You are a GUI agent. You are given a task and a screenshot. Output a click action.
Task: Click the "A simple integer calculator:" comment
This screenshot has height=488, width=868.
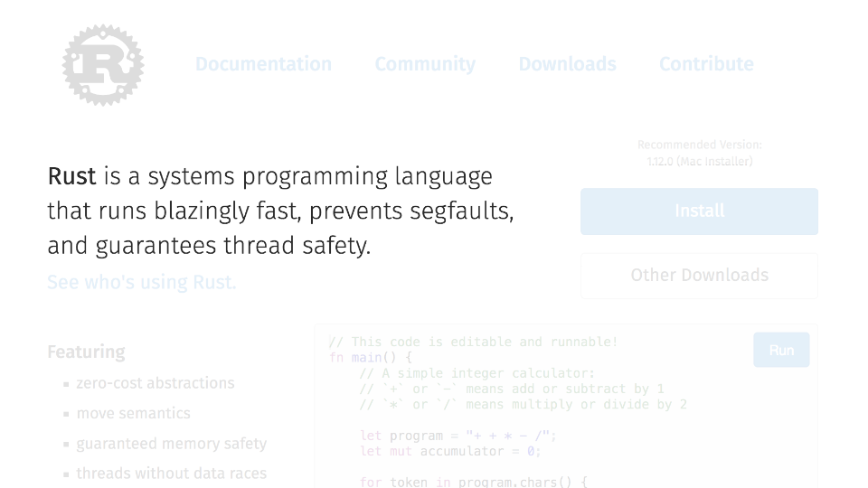click(x=477, y=373)
